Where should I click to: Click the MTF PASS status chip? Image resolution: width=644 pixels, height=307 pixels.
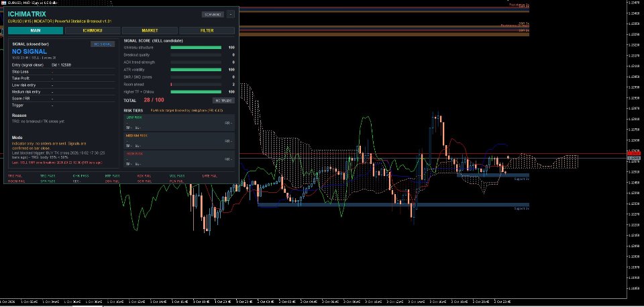[x=113, y=176]
